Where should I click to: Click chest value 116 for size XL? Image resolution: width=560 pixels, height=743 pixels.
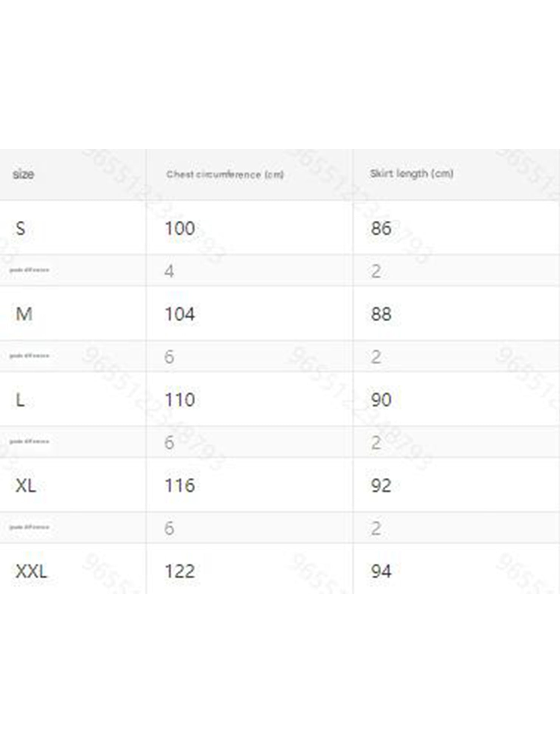pyautogui.click(x=180, y=486)
